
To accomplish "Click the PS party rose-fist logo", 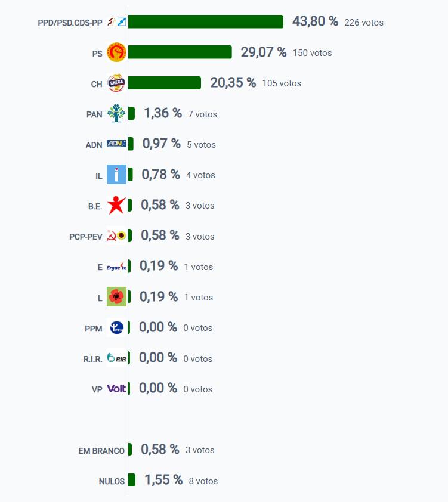I will click(116, 52).
